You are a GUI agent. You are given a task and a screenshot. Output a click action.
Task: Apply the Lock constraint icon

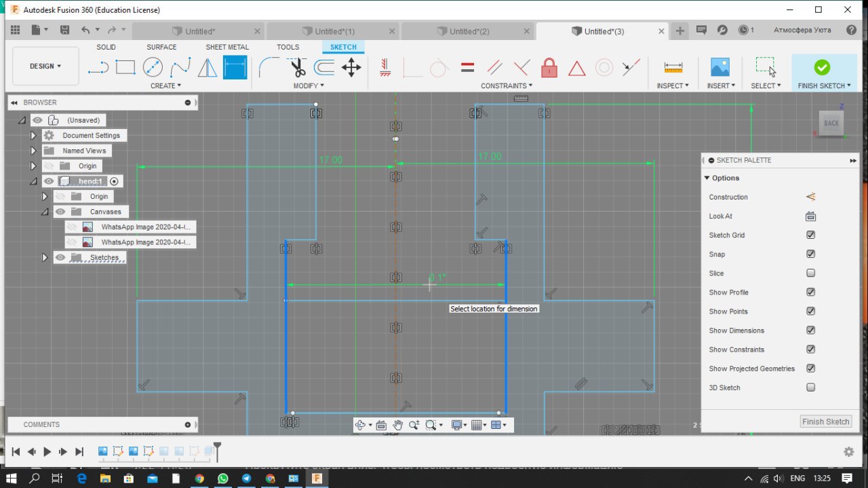tap(549, 67)
